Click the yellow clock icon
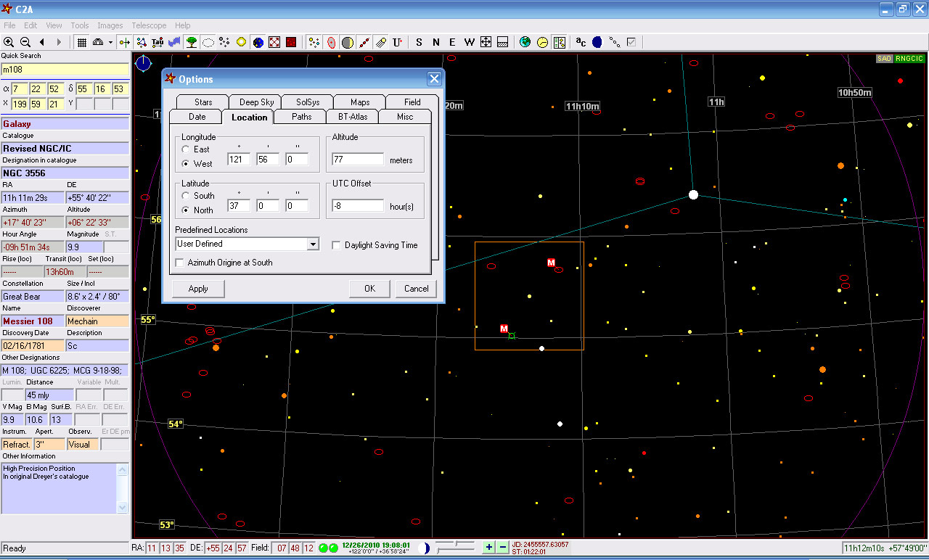This screenshot has height=560, width=929. (542, 42)
